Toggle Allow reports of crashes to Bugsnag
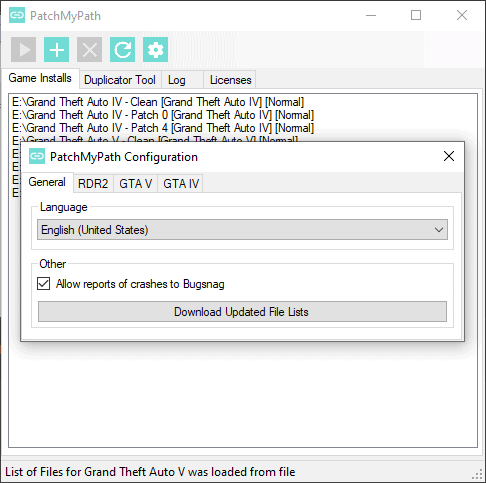The width and height of the screenshot is (486, 483). (x=44, y=284)
